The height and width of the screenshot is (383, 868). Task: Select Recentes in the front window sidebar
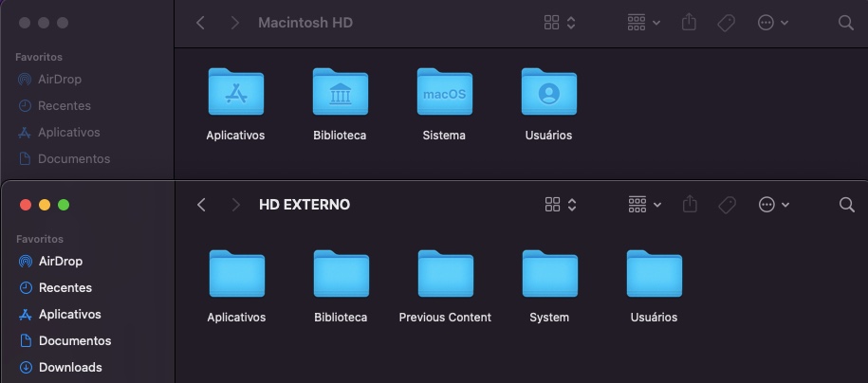65,287
